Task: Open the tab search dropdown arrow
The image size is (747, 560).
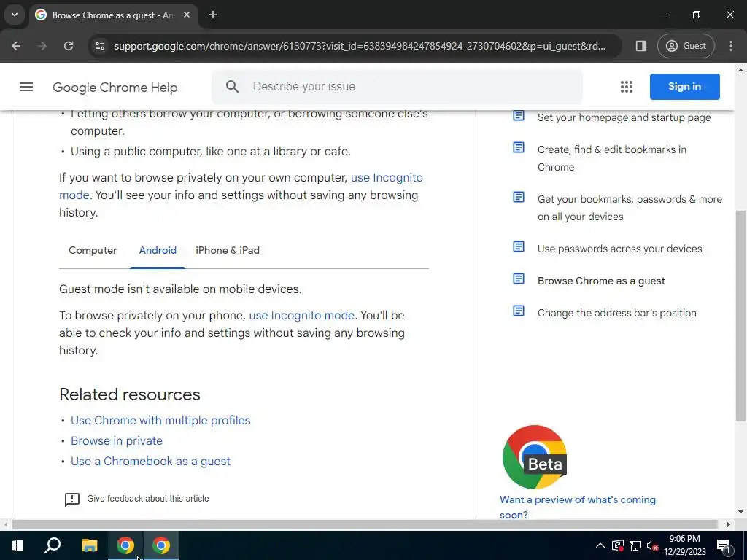Action: click(15, 15)
